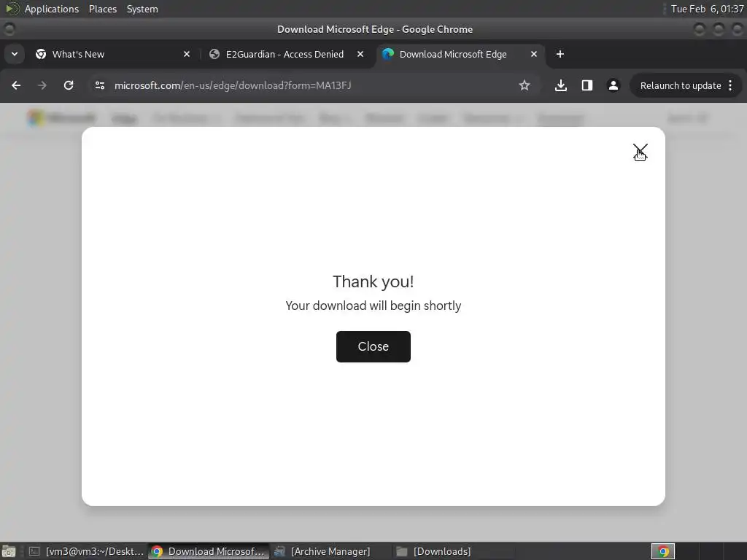The height and width of the screenshot is (560, 747).
Task: Dismiss the dialog with the X icon
Action: pyautogui.click(x=640, y=152)
